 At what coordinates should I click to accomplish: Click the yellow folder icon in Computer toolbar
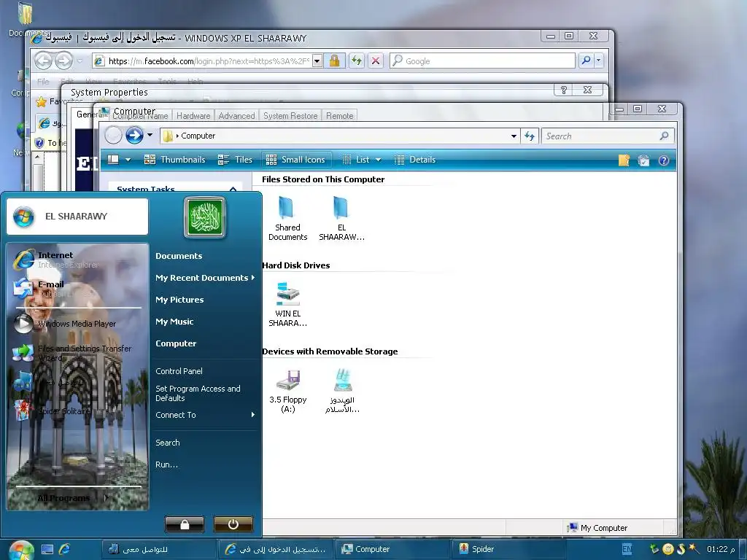pyautogui.click(x=624, y=160)
